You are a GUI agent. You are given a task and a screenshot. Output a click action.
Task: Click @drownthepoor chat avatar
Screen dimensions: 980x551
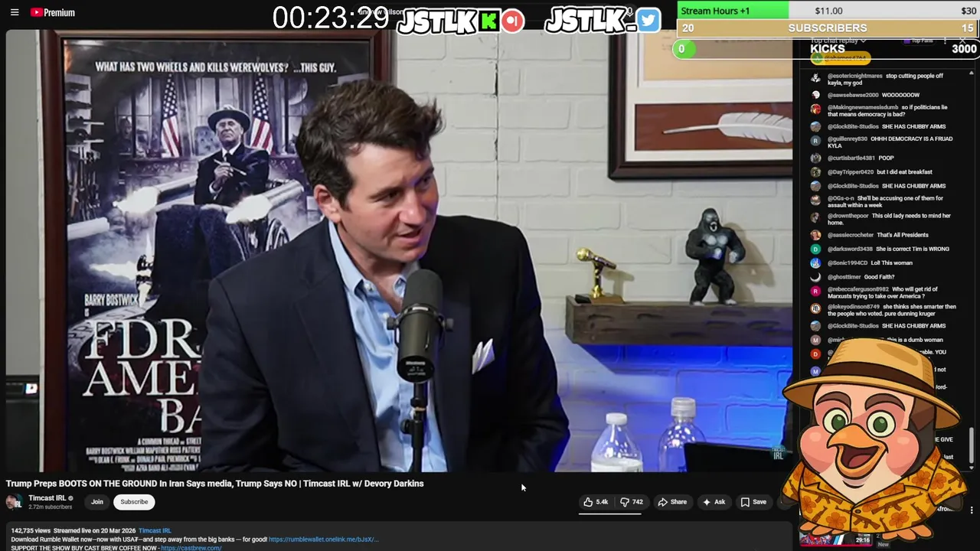[815, 219]
